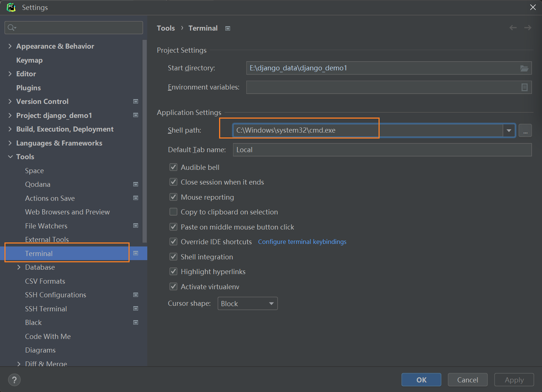The width and height of the screenshot is (542, 392).
Task: Go back with the left arrow
Action: [x=513, y=28]
